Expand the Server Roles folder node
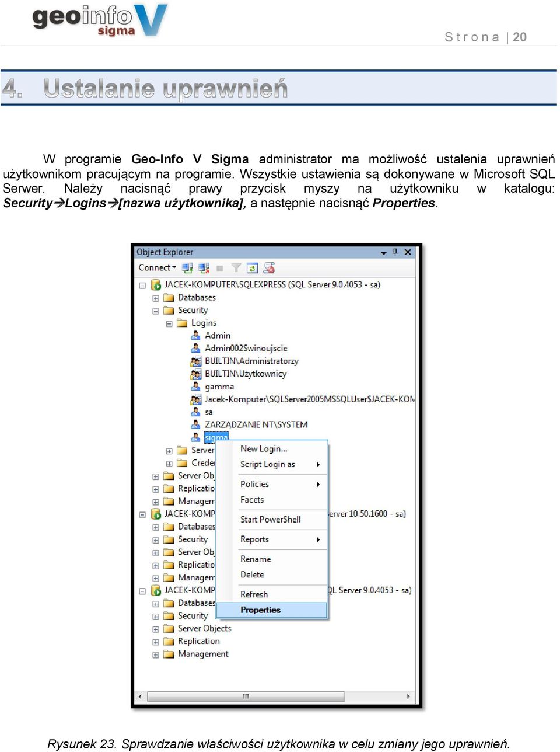Viewport: 560px width, 752px height. pyautogui.click(x=169, y=451)
